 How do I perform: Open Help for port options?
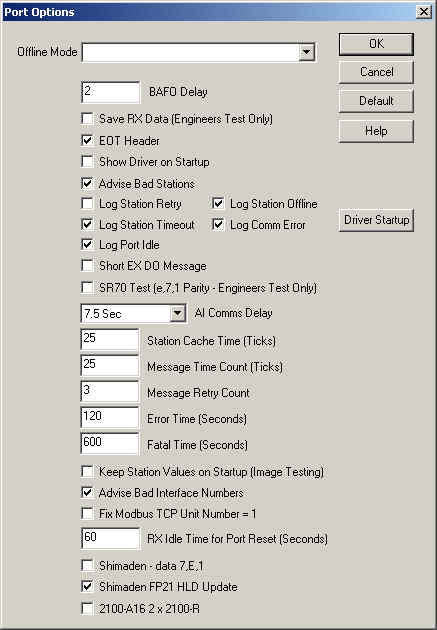point(376,131)
